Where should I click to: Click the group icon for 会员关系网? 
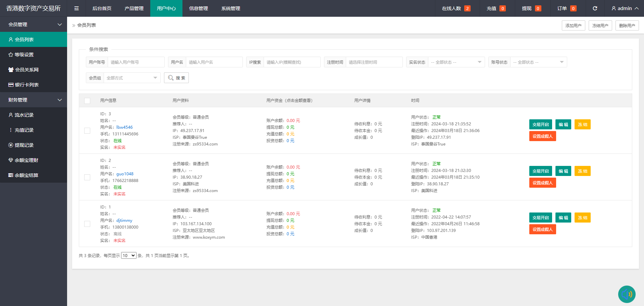pos(11,70)
